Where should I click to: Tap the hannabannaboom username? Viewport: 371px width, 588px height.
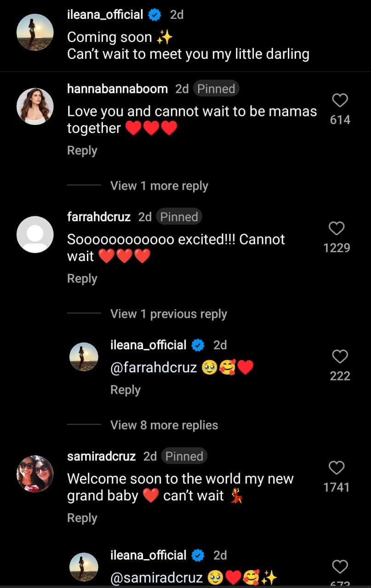point(117,89)
